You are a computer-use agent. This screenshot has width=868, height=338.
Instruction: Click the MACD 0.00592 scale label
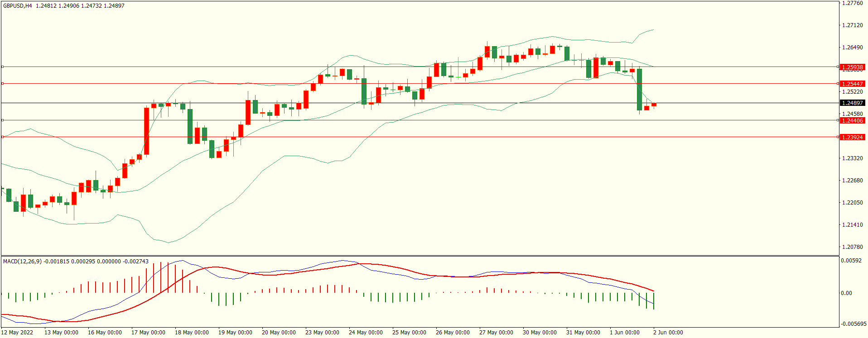tap(851, 261)
